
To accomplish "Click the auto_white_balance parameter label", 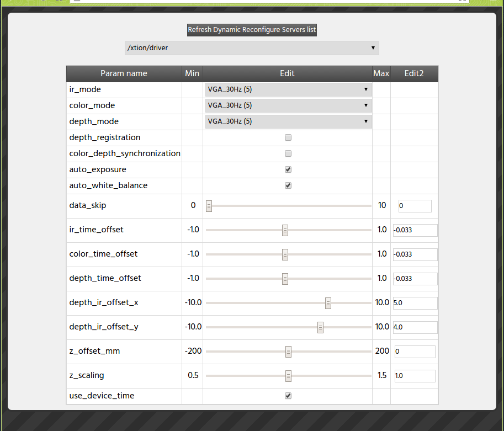I will (x=108, y=186).
